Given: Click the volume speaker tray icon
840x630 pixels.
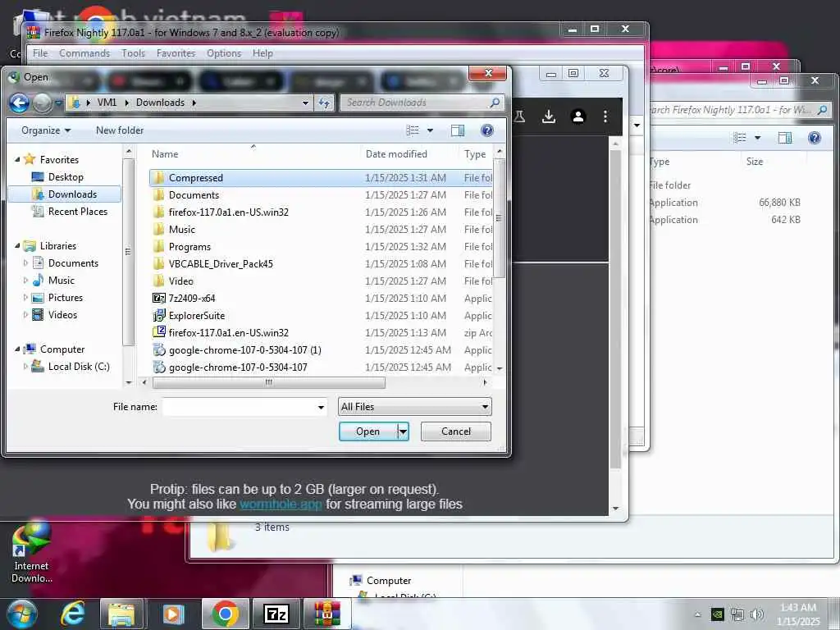Looking at the screenshot, I should tap(756, 614).
